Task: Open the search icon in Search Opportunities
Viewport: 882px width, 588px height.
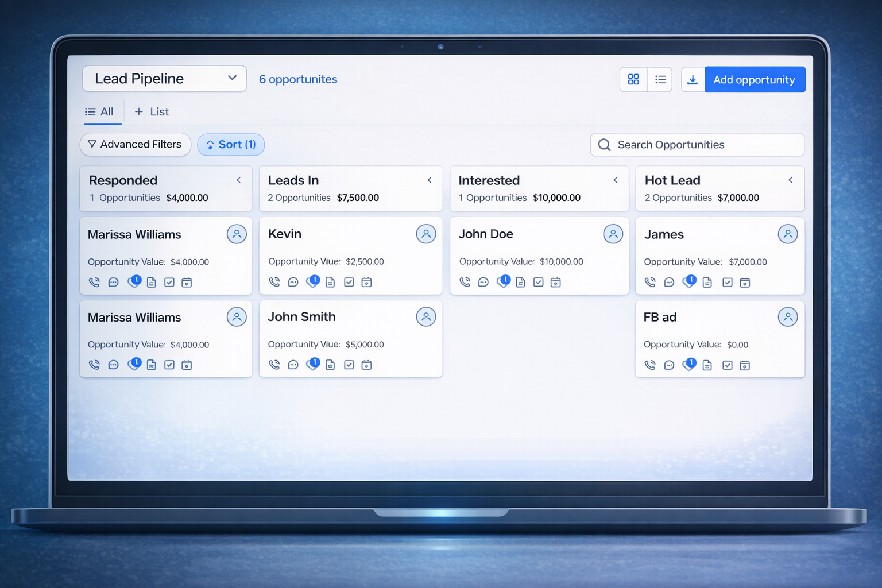Action: 604,145
